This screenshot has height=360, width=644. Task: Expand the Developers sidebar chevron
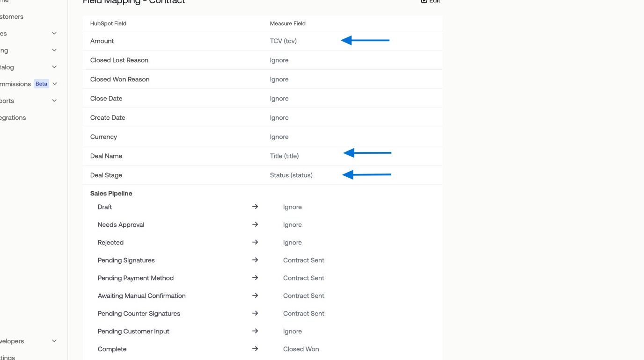click(x=54, y=341)
